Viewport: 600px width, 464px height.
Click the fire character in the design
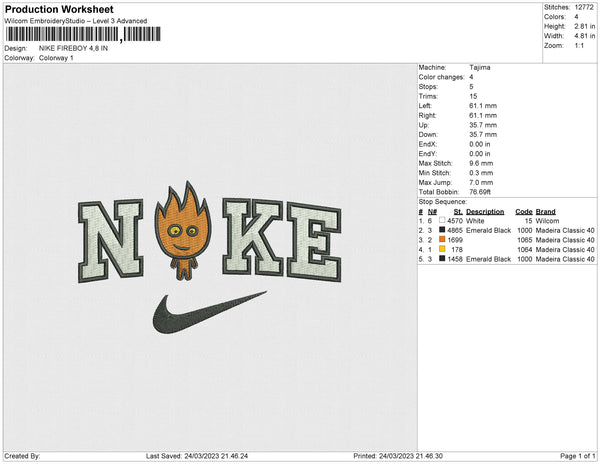coord(183,230)
